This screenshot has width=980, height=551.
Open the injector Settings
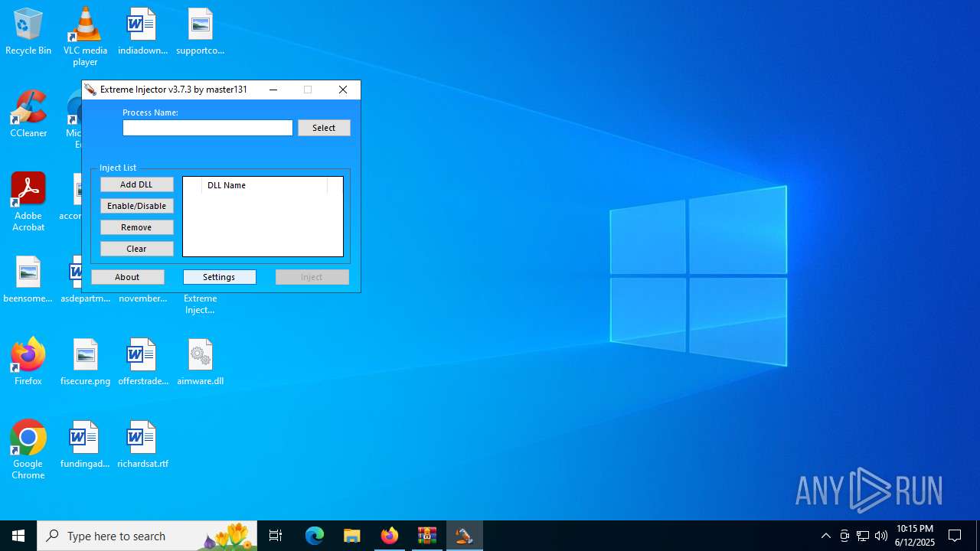click(x=219, y=277)
